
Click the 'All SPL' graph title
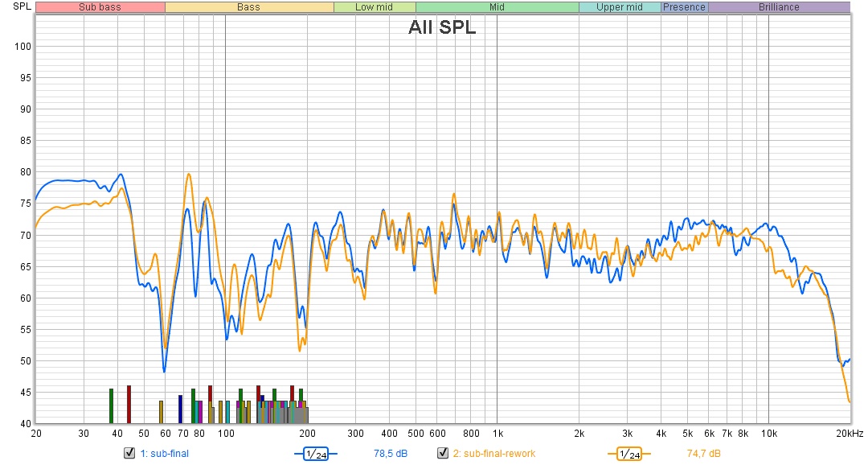pyautogui.click(x=441, y=28)
